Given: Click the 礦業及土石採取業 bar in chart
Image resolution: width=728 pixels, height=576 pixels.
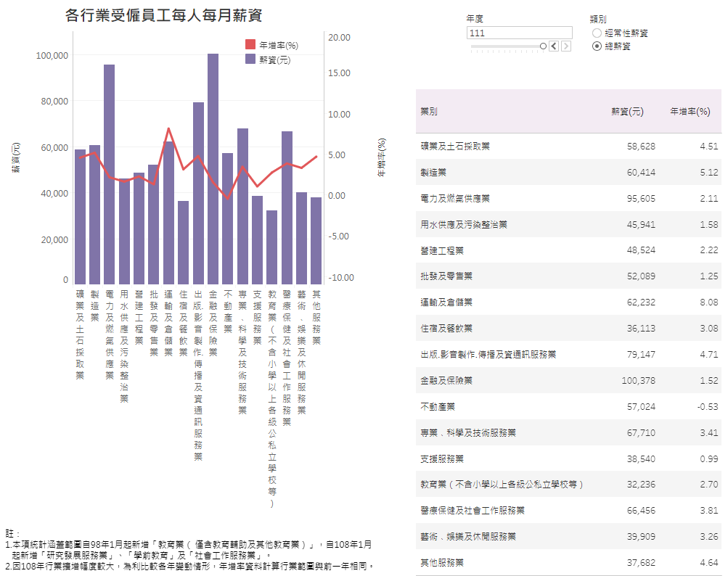Looking at the screenshot, I should tap(81, 217).
